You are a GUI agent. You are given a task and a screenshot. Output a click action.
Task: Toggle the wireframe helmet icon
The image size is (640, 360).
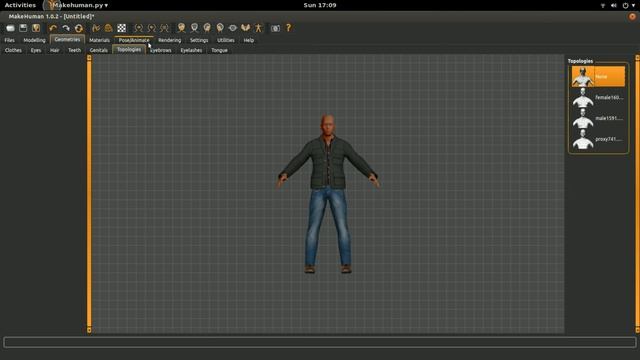(109, 28)
